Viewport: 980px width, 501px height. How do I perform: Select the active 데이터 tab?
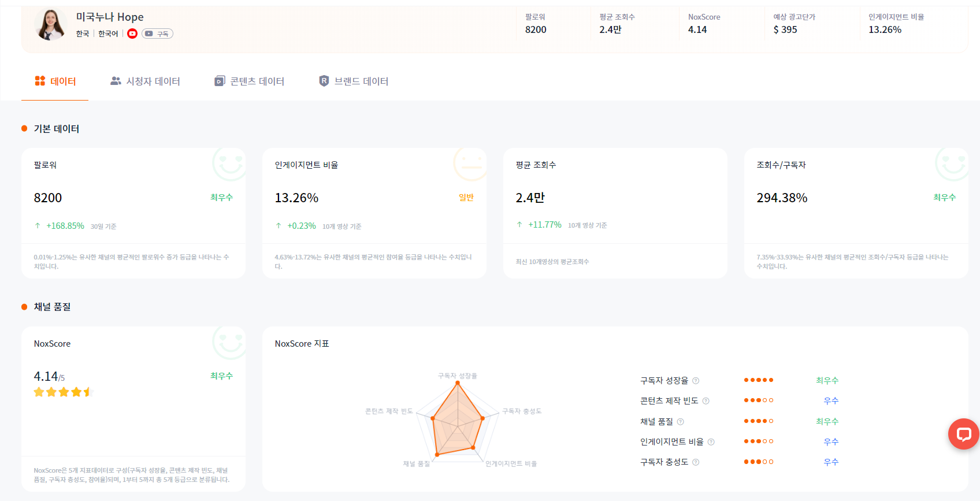tap(55, 81)
